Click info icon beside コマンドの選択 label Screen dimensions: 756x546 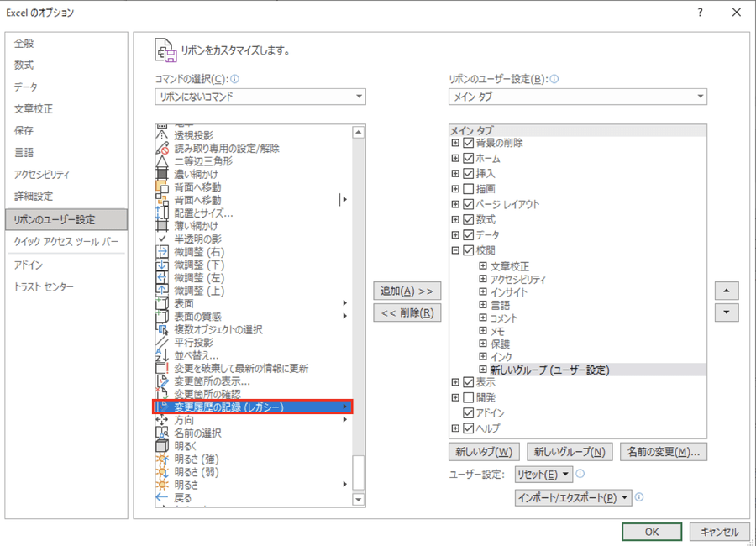point(235,79)
